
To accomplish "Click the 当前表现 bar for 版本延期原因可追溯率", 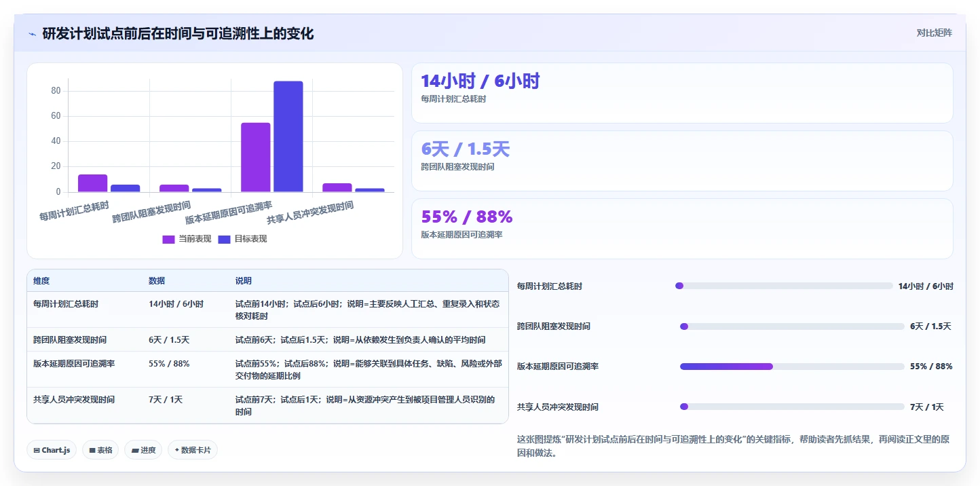I will (x=256, y=157).
